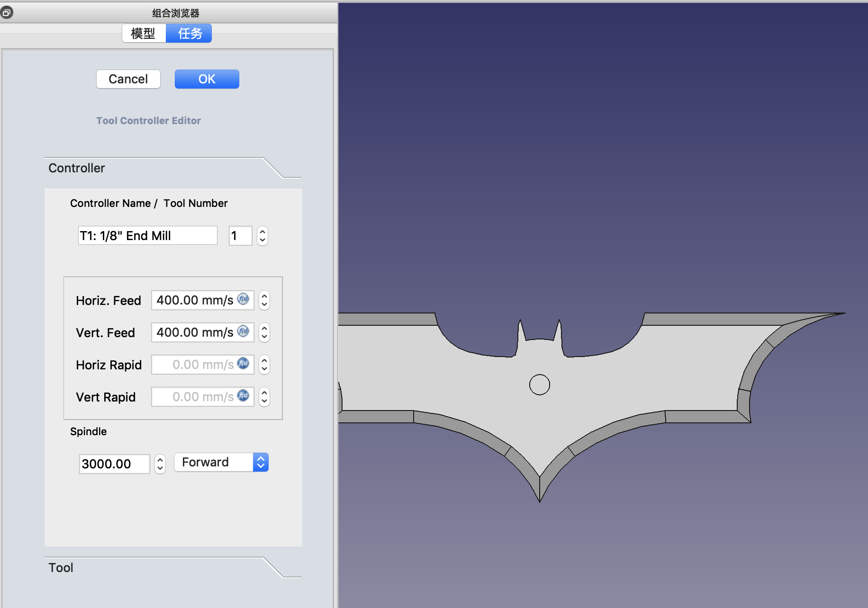This screenshot has height=608, width=868.
Task: Click the panel float icon at top-left
Action: point(7,13)
